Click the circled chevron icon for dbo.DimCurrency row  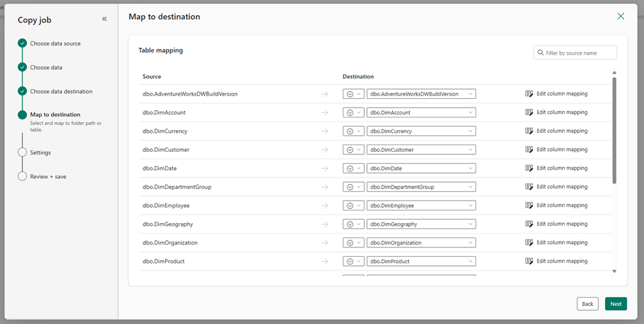tap(350, 131)
